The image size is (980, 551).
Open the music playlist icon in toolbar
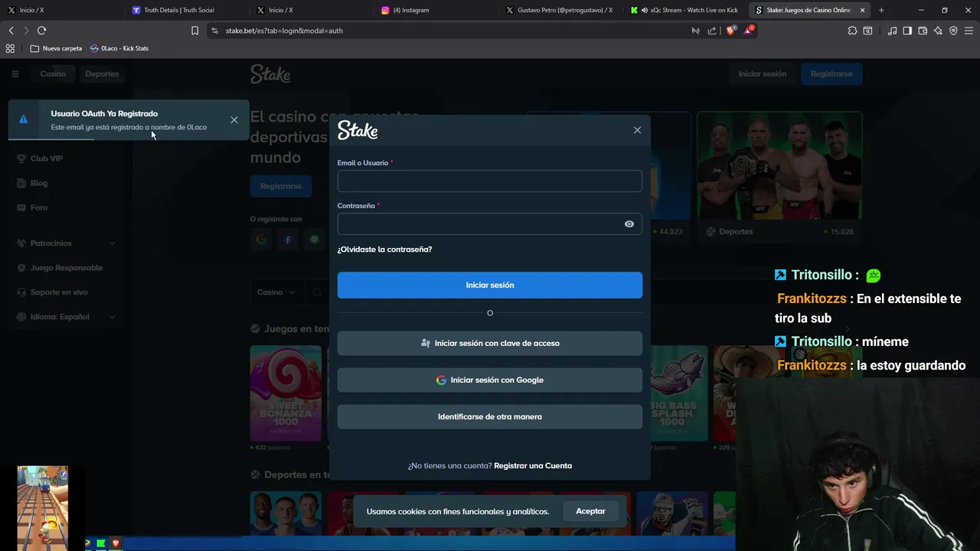click(892, 31)
